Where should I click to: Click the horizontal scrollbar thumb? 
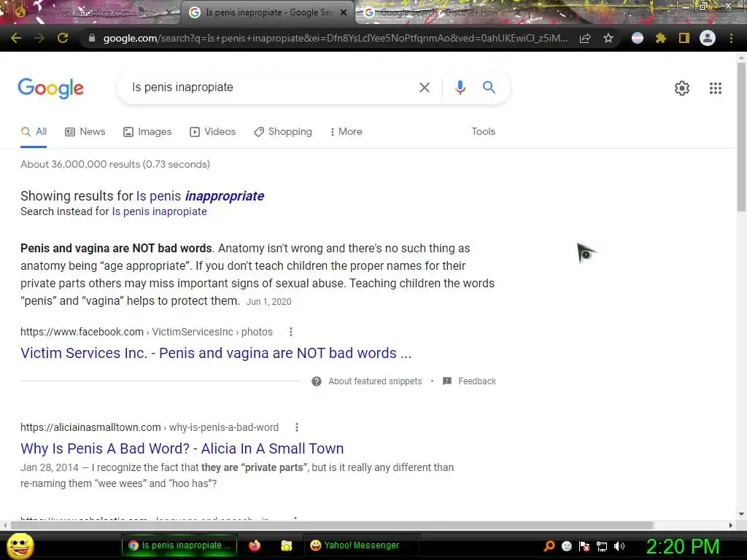coord(332,525)
